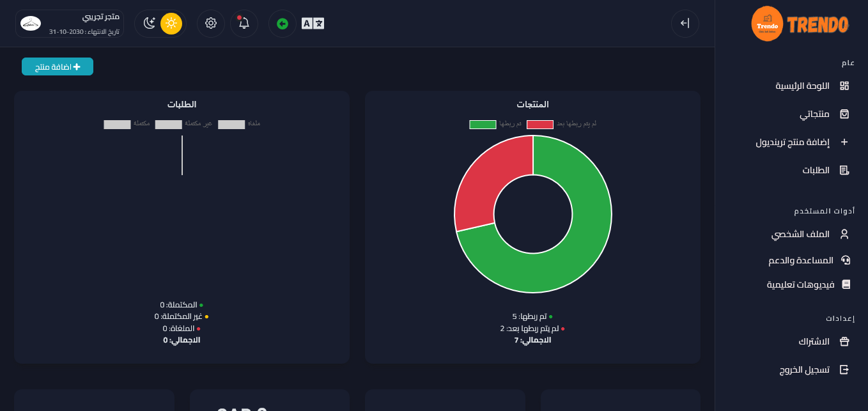This screenshot has height=411, width=868.
Task: Click the shopping bag icon beside منتجاتي
Action: pyautogui.click(x=844, y=114)
